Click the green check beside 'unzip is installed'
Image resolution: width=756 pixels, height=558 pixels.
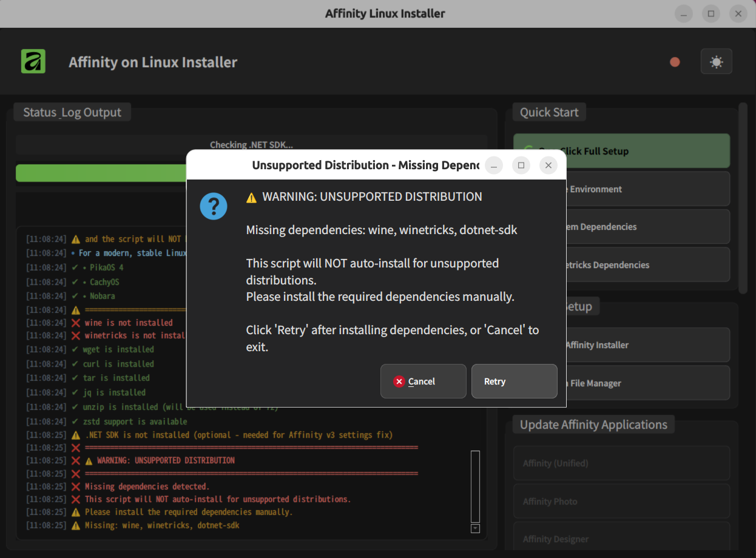(75, 407)
